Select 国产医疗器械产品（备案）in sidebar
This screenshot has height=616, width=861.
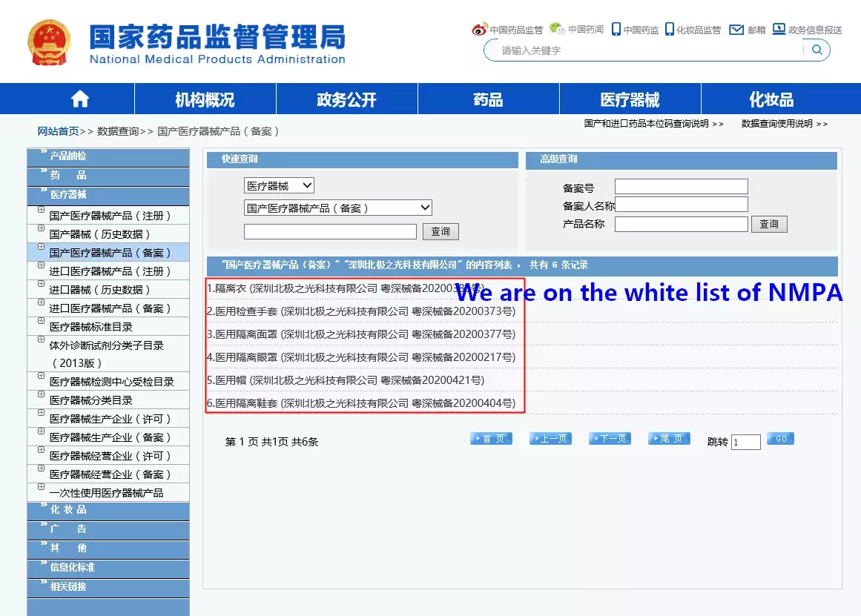pos(110,253)
